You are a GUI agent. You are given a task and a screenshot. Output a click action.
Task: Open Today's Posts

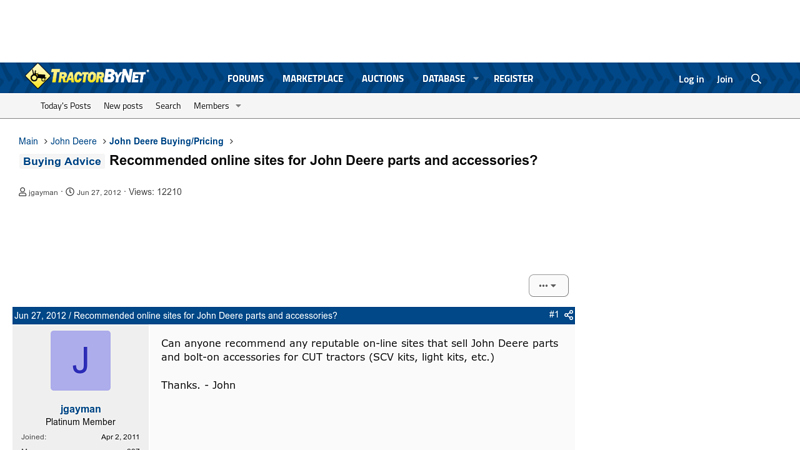65,106
